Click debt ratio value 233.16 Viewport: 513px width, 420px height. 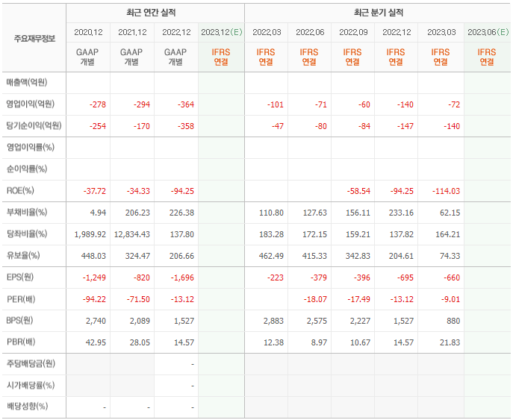401,213
